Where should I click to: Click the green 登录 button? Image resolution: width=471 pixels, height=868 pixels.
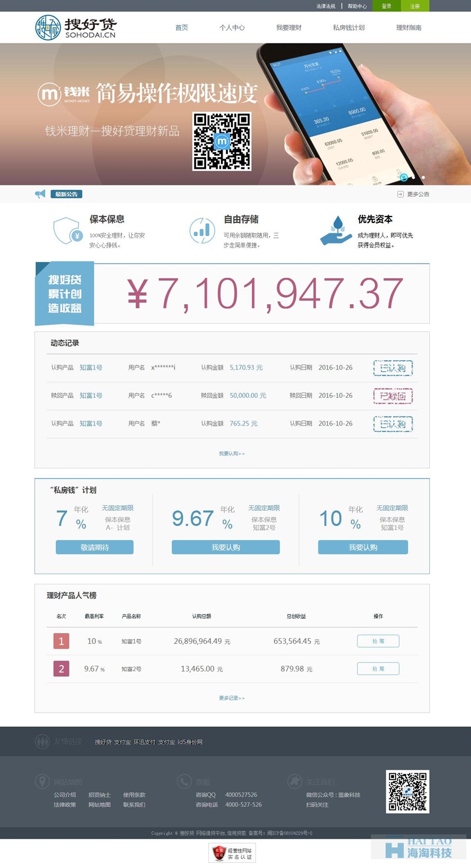coord(387,6)
